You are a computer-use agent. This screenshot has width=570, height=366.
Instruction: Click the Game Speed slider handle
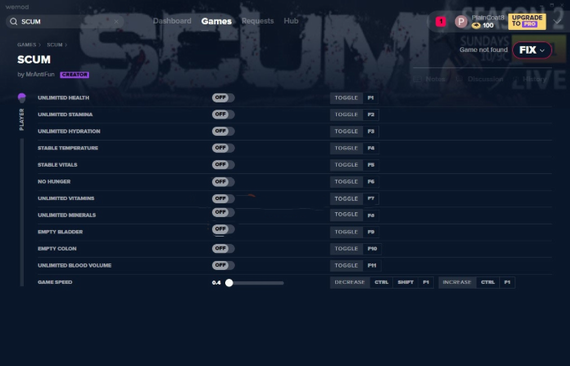(x=229, y=283)
